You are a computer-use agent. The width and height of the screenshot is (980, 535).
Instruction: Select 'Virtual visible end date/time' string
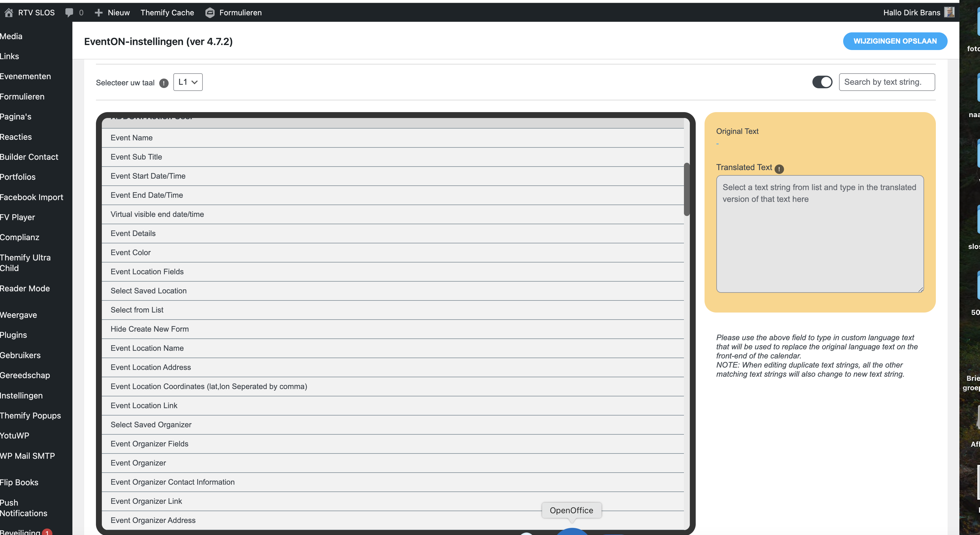[393, 214]
